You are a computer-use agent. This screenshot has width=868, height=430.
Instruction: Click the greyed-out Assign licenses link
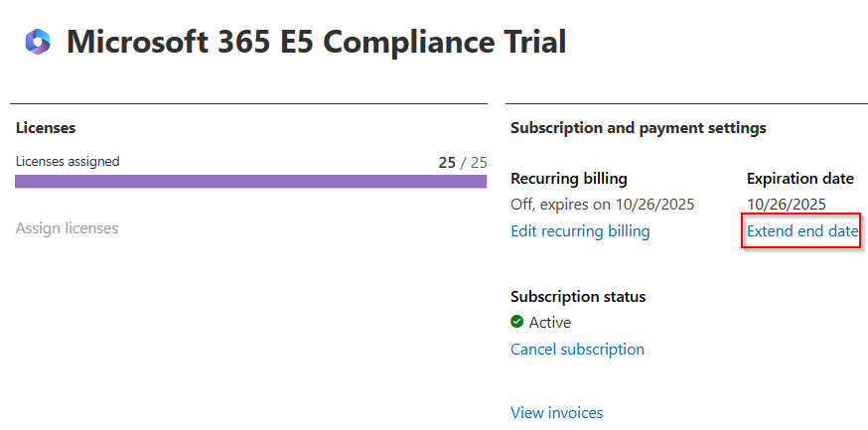click(x=67, y=228)
